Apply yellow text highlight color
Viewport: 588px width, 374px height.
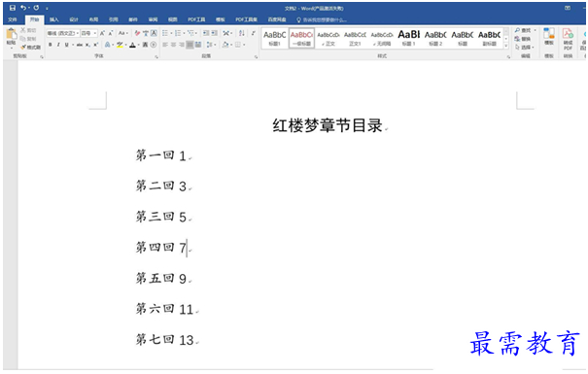tap(120, 45)
